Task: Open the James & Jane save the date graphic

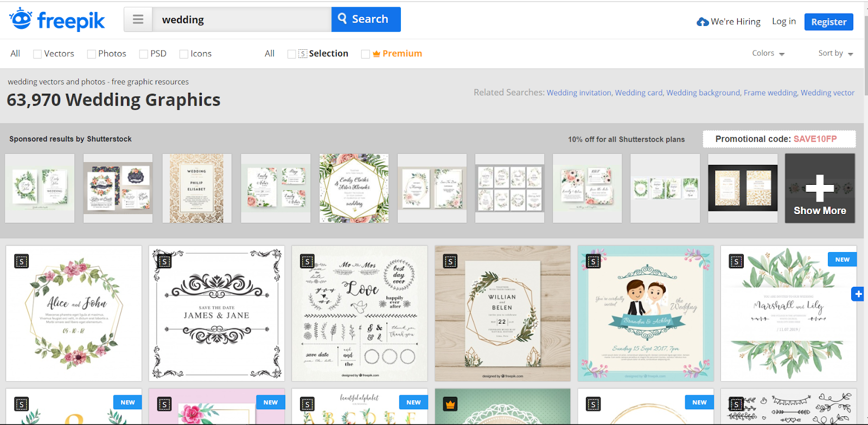Action: coord(216,313)
